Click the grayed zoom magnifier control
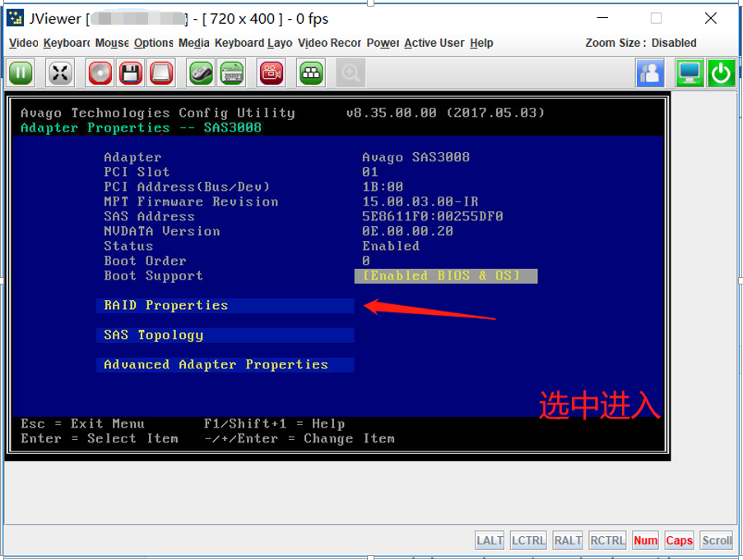The width and height of the screenshot is (743, 560). [x=350, y=72]
